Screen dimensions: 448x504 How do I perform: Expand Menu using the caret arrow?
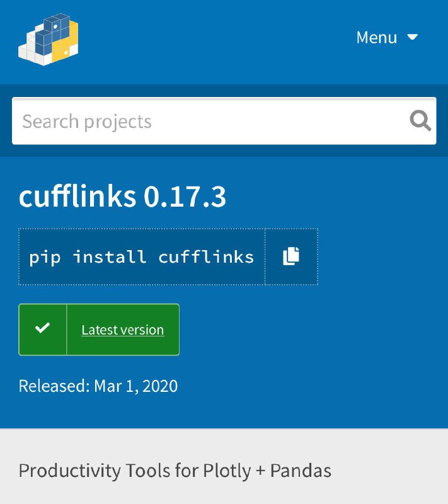[x=413, y=37]
